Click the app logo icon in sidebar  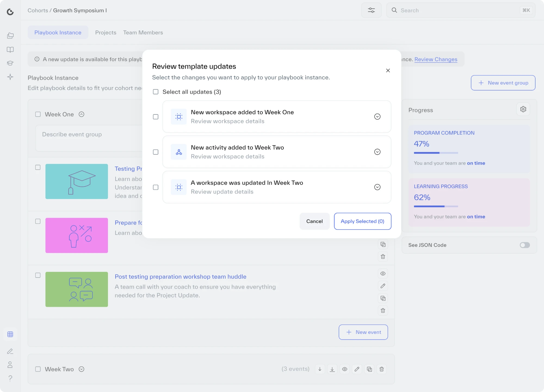[10, 12]
